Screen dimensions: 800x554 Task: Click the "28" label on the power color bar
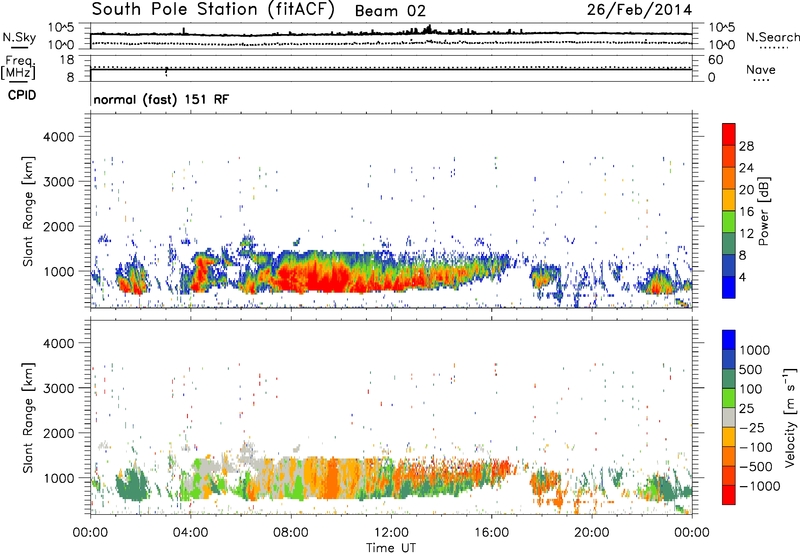746,146
